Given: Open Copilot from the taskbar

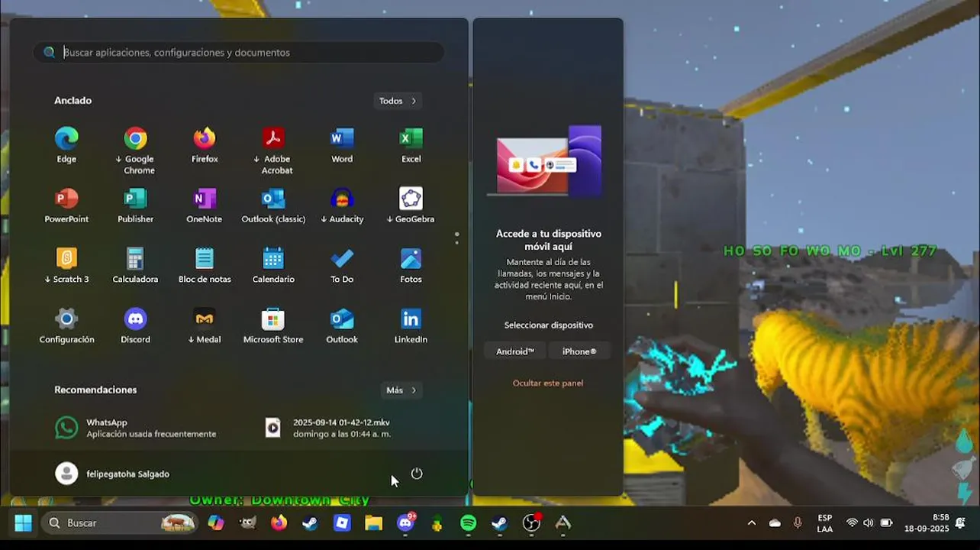Looking at the screenshot, I should [x=216, y=523].
